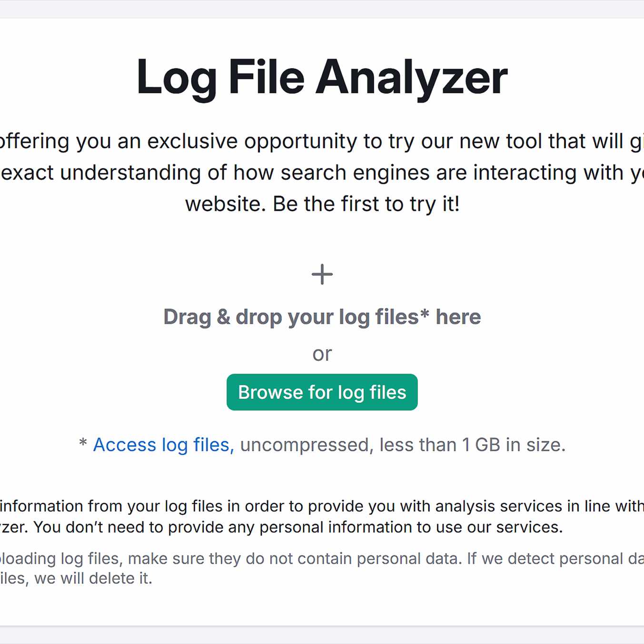Screen dimensions: 644x644
Task: Click the "Drag & drop your log files" text
Action: point(290,317)
